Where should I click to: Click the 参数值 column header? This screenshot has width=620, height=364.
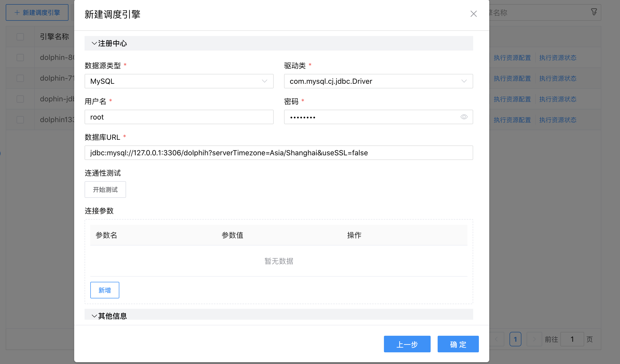[232, 235]
